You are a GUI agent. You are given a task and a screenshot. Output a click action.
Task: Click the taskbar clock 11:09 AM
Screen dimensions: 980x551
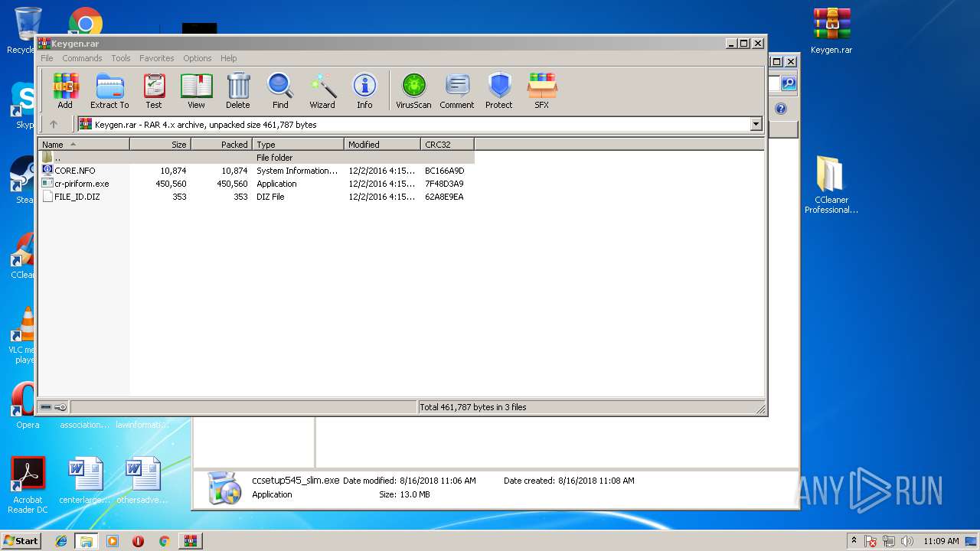pos(941,541)
